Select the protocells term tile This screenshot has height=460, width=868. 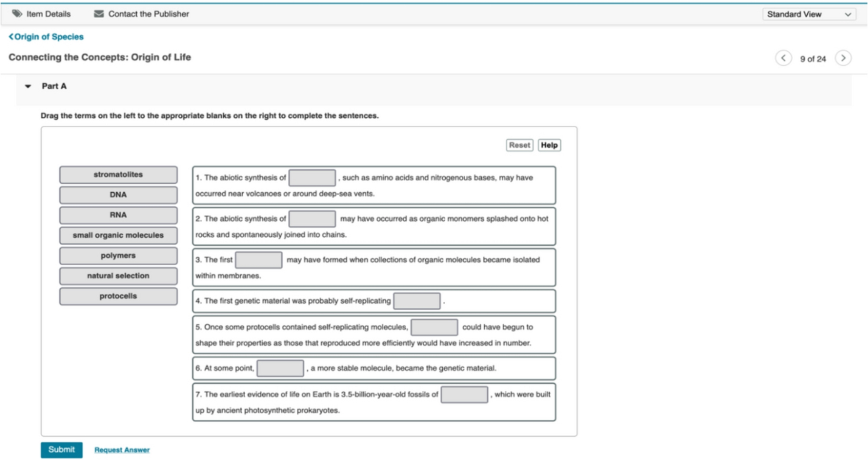[118, 296]
